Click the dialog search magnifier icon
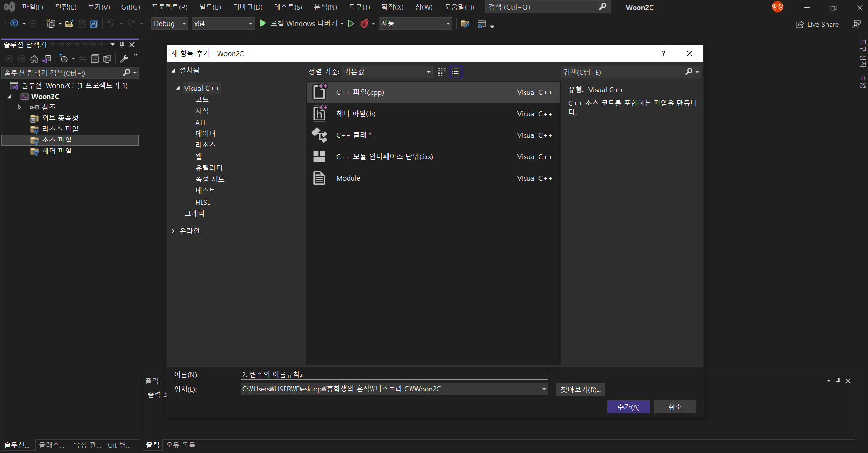The width and height of the screenshot is (868, 453). pos(689,72)
